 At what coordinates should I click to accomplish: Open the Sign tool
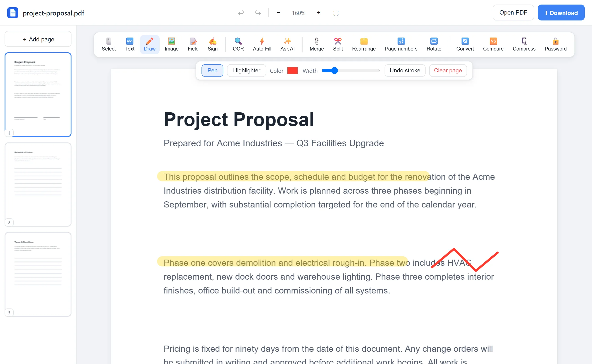212,45
